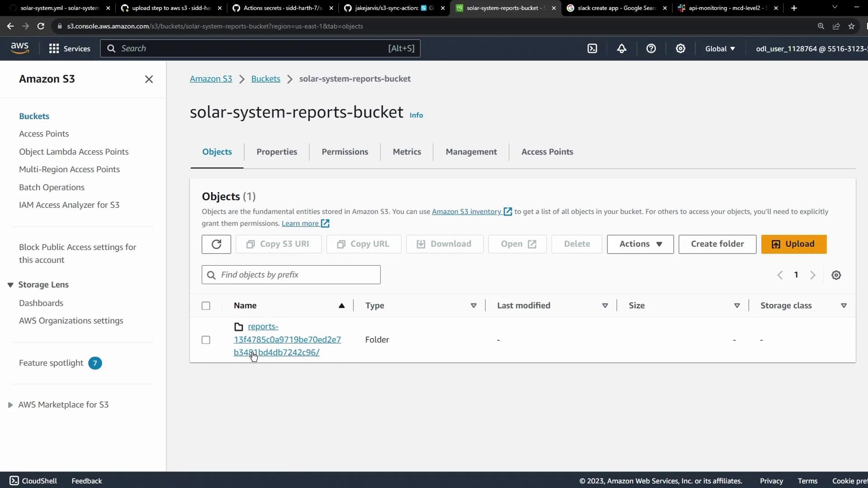The width and height of the screenshot is (868, 488).
Task: Click the AWS logo home icon
Action: pos(20,48)
